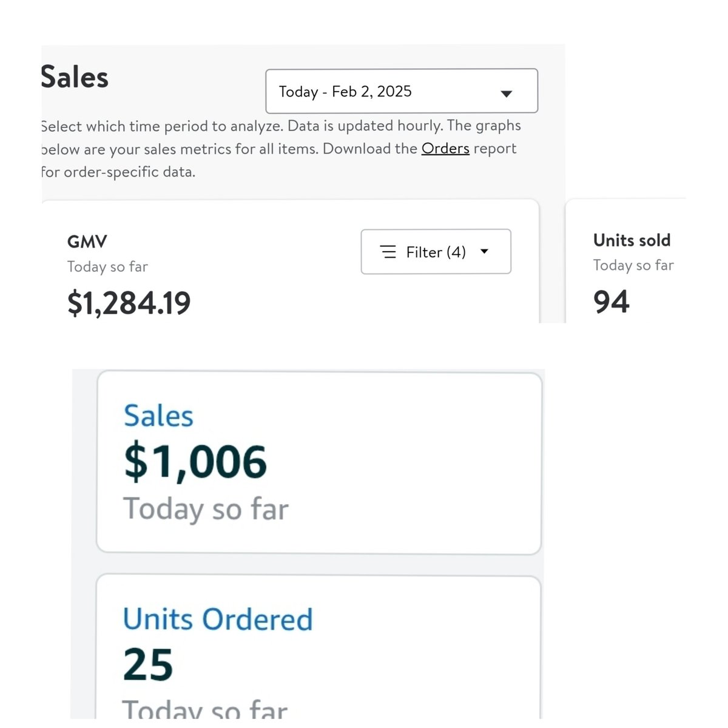Click "Today so far" below $1,006

[206, 508]
